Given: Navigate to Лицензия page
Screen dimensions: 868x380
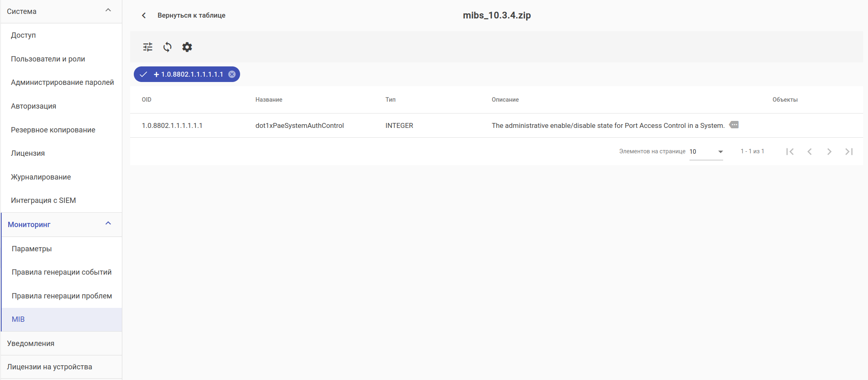Looking at the screenshot, I should [x=62, y=153].
